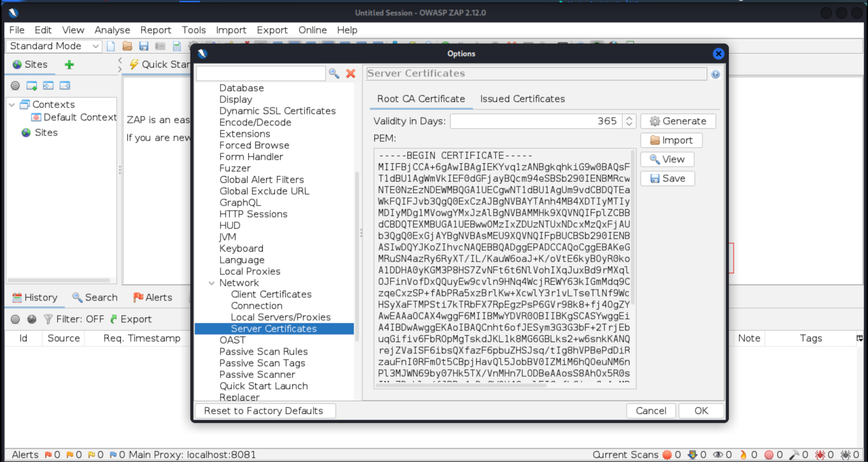The width and height of the screenshot is (868, 462).
Task: Click the magnifier icon beside options search
Action: click(334, 73)
